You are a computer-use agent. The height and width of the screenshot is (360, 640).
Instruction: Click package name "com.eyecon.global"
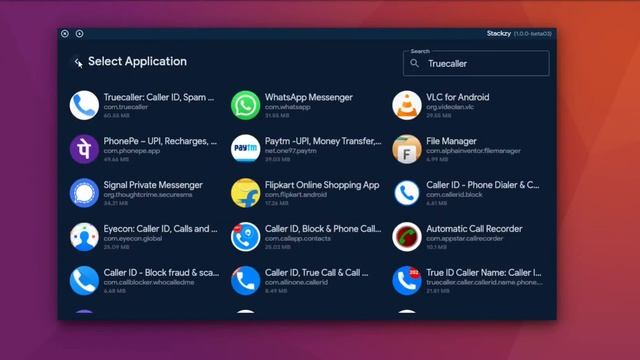[133, 238]
